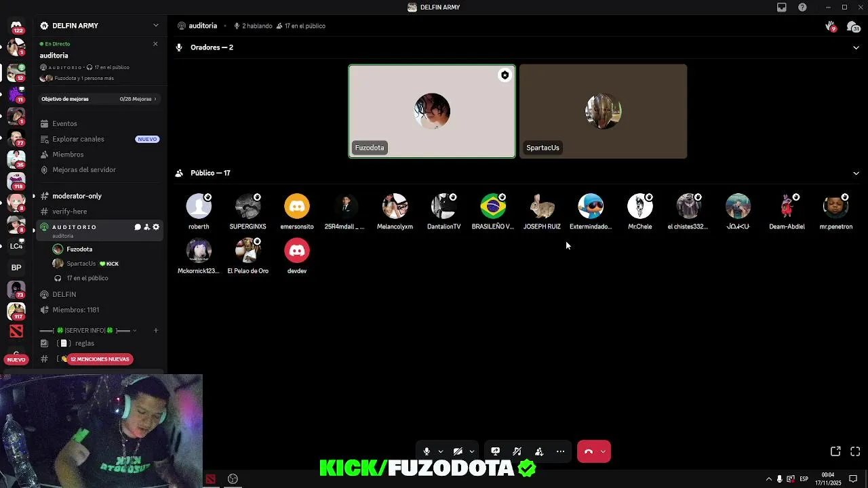Click ESP language indicator in taskbar
Screen dimensions: 868x488
point(804,479)
